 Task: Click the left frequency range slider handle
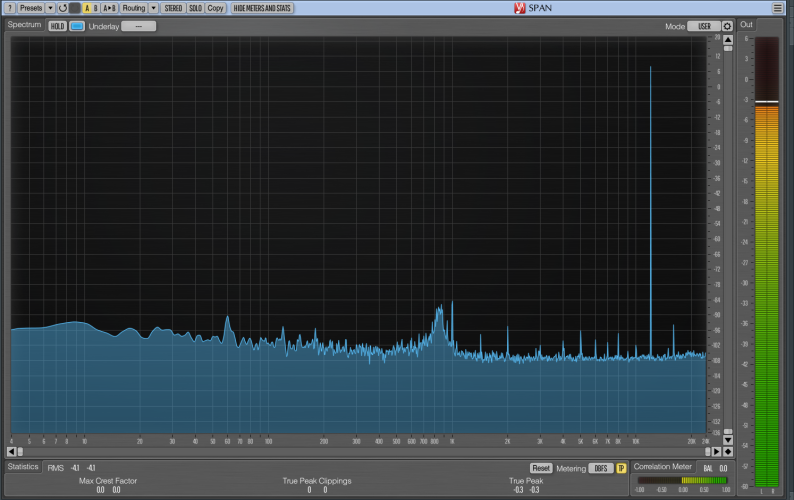coord(20,451)
